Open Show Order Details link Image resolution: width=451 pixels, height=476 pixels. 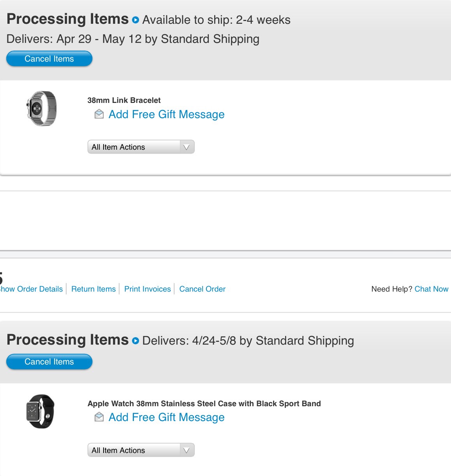pos(31,289)
